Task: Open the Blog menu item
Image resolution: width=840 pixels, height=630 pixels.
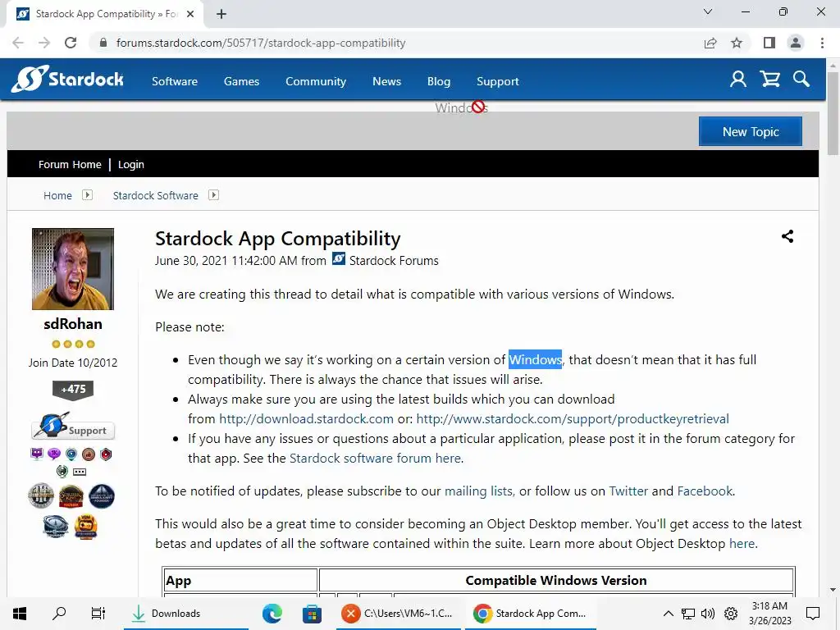Action: [x=439, y=81]
